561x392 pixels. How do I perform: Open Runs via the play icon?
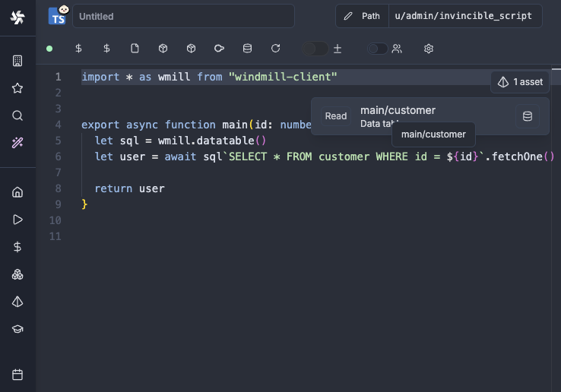pyautogui.click(x=17, y=220)
